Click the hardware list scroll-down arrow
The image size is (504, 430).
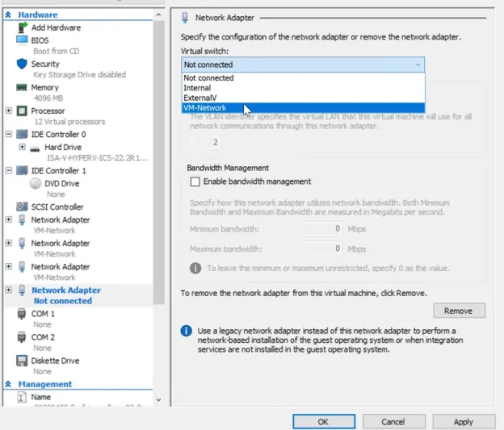click(x=158, y=400)
